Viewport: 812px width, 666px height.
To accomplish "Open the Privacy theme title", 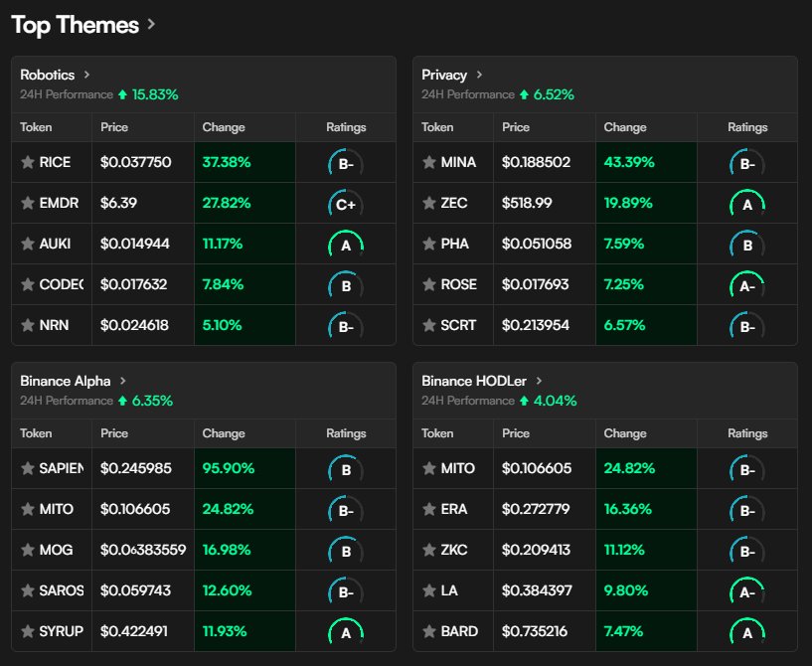I will click(x=444, y=76).
